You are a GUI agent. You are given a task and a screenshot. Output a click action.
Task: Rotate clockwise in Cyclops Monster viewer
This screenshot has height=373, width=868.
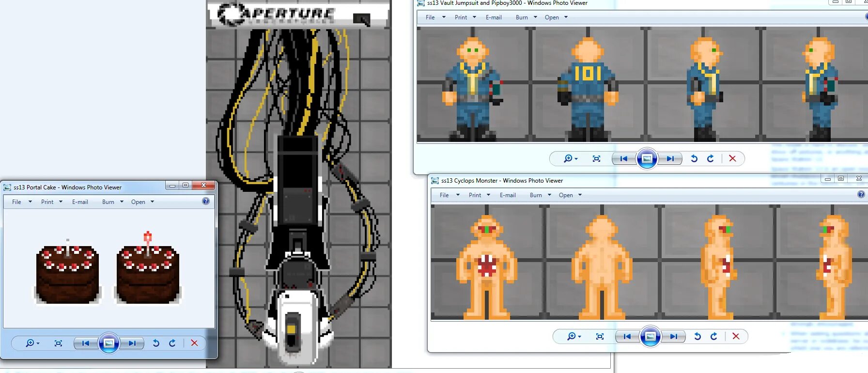pos(713,336)
